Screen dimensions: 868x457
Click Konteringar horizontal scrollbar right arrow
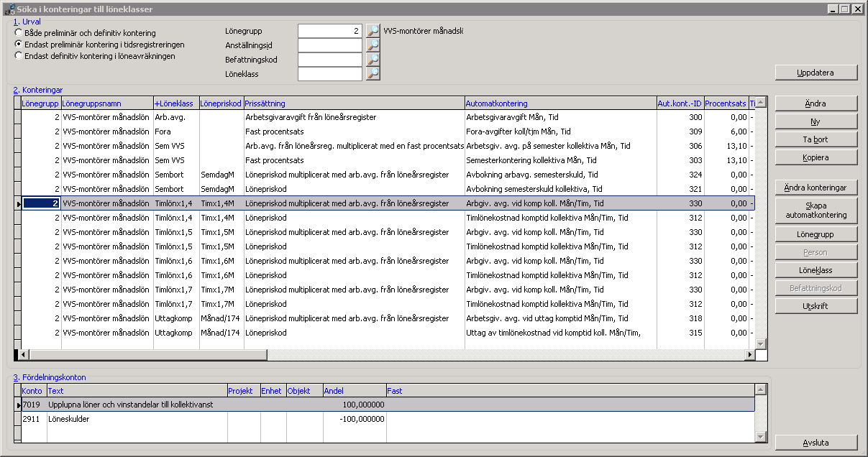[x=749, y=355]
